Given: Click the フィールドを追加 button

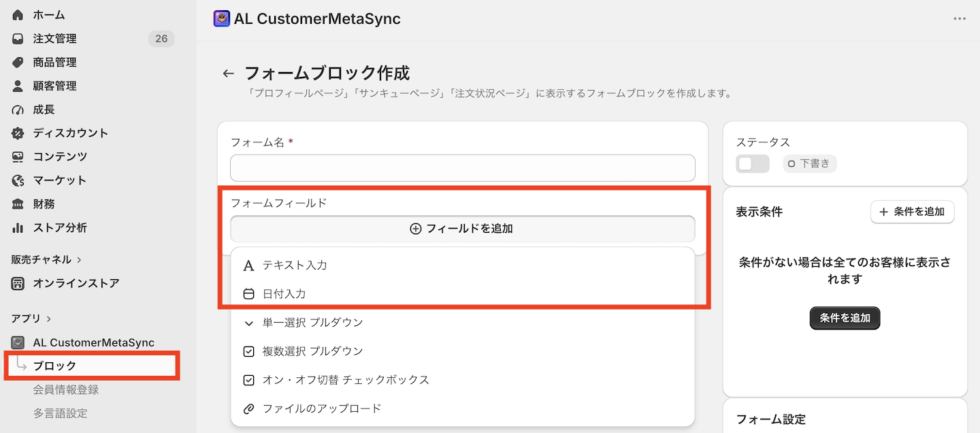Looking at the screenshot, I should 463,229.
